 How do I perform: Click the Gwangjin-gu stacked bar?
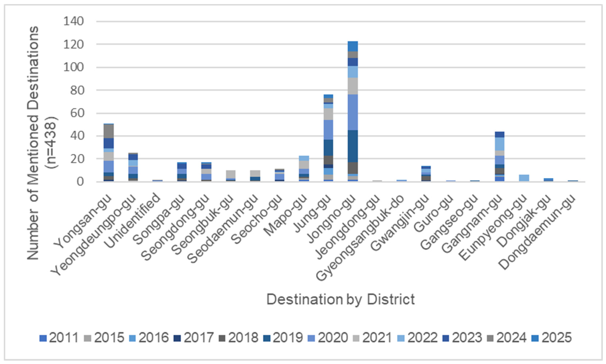click(x=426, y=174)
